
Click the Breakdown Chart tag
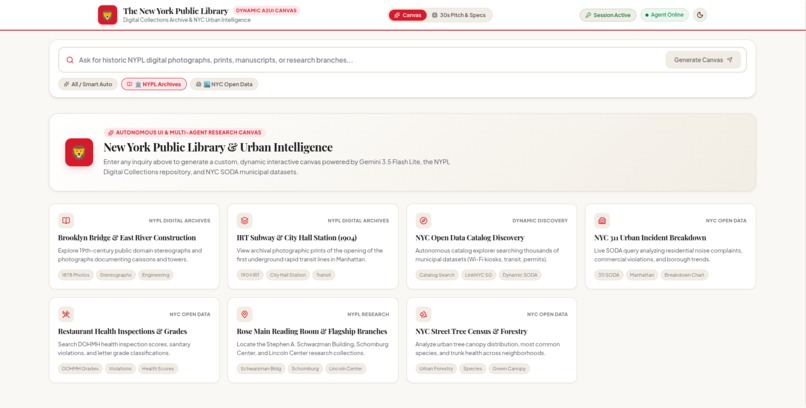coord(684,275)
